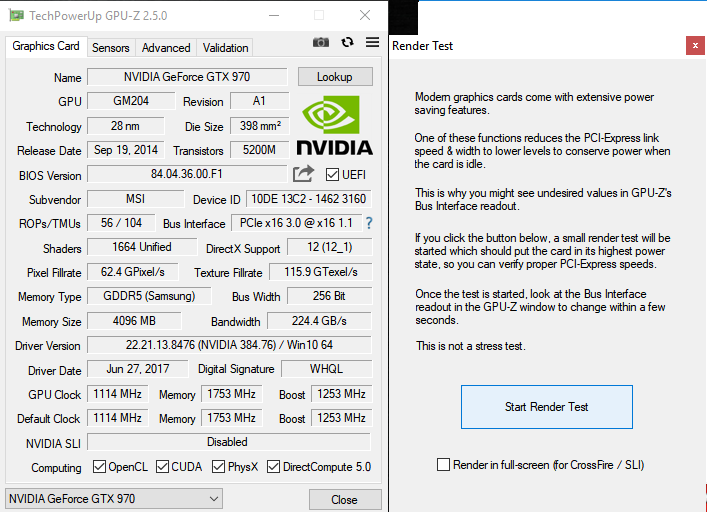
Task: Click the Bandwidth field 224.4 GB/s
Action: pos(319,321)
